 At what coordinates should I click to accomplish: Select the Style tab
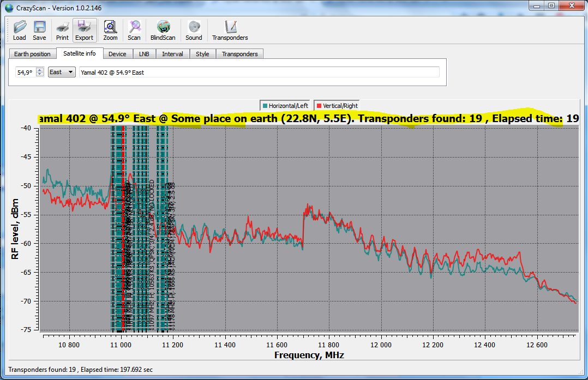pos(202,54)
